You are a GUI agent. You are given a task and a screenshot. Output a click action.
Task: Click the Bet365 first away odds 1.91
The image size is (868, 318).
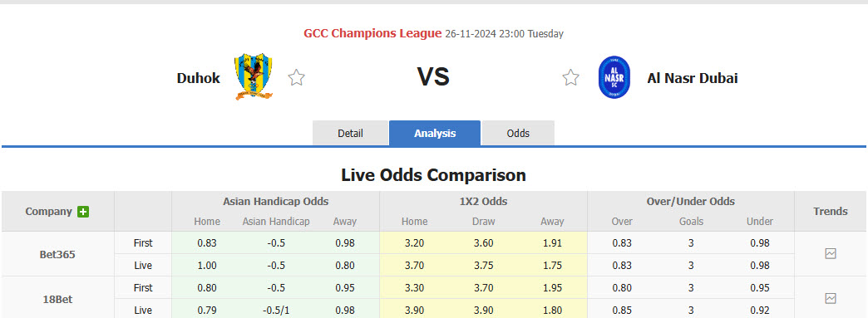pyautogui.click(x=552, y=242)
